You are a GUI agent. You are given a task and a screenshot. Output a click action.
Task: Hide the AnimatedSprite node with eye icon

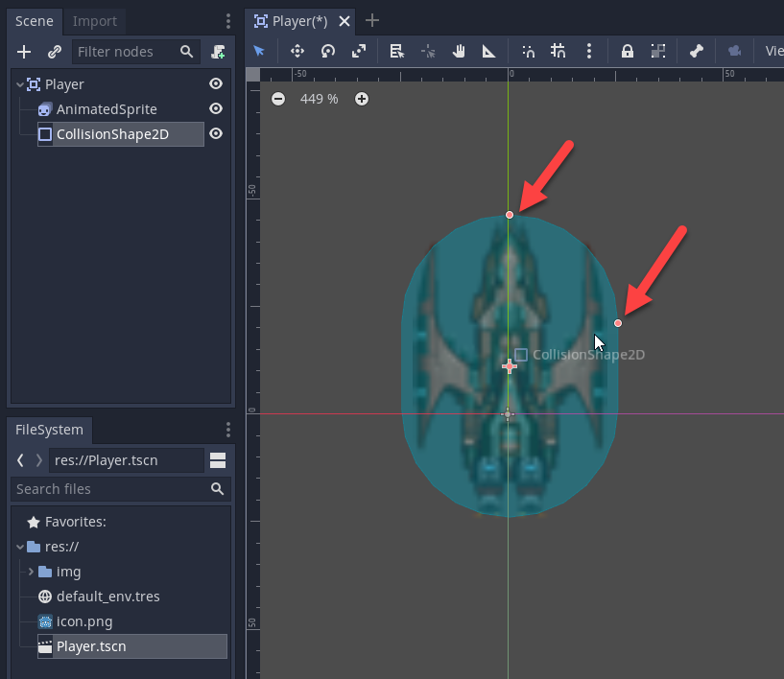216,109
